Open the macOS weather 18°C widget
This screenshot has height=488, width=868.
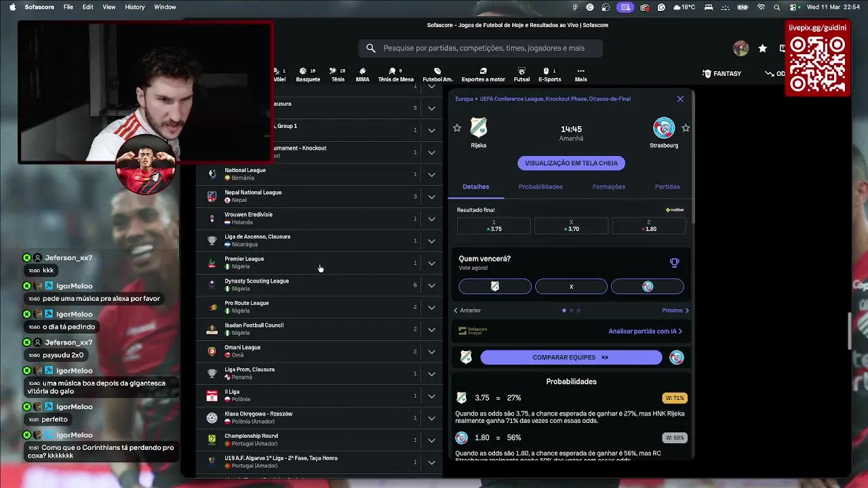click(684, 7)
